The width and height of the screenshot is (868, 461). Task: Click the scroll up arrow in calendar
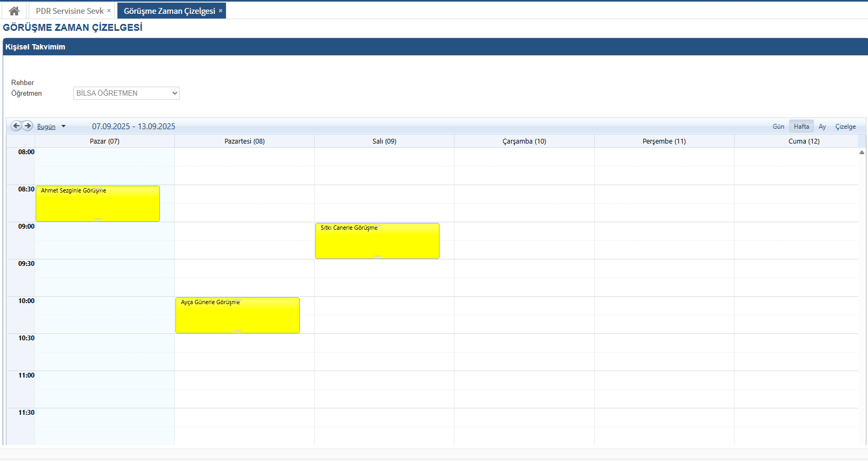tap(862, 153)
